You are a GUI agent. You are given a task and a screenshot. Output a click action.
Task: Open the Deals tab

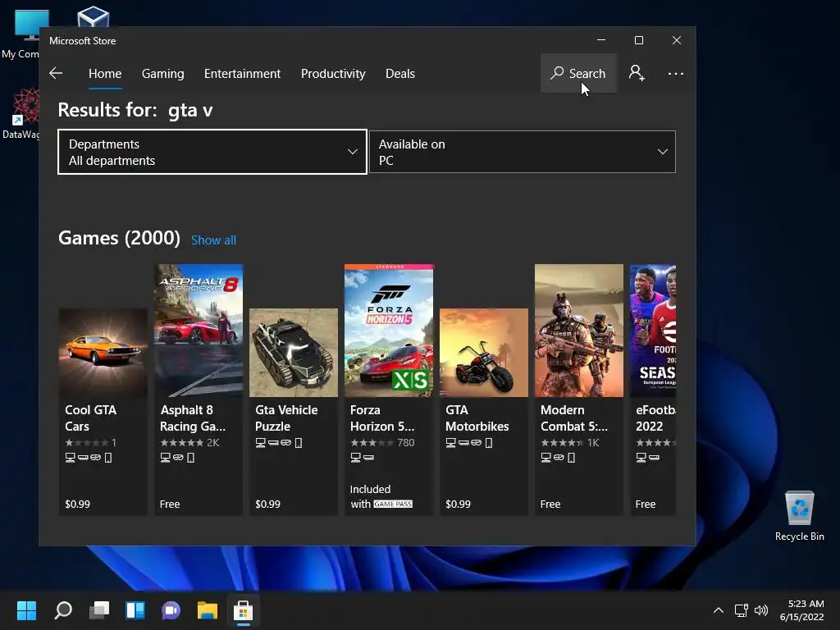[x=400, y=73]
